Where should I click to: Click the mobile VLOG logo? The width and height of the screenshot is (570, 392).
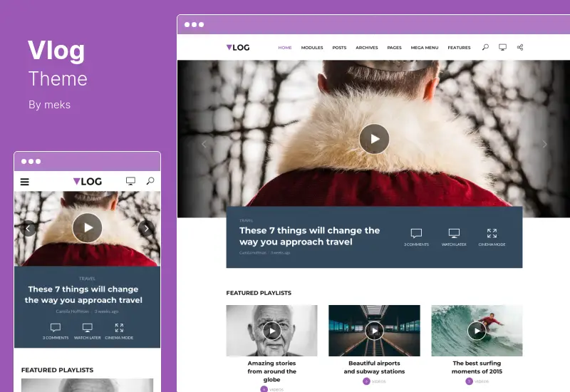[x=87, y=181]
